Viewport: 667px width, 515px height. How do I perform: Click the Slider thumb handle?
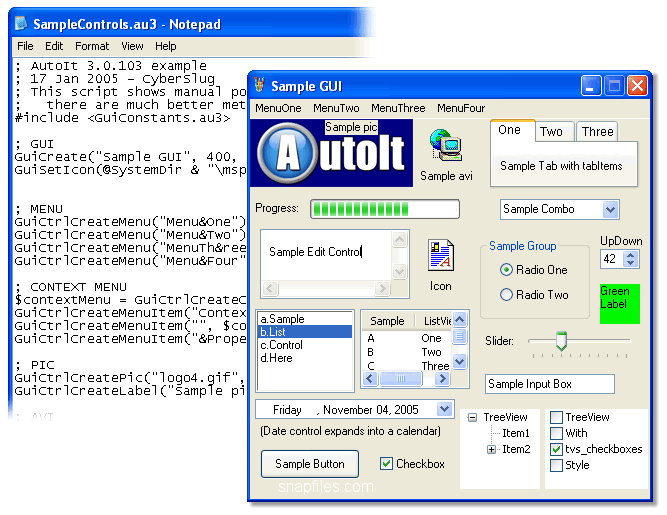tap(562, 341)
